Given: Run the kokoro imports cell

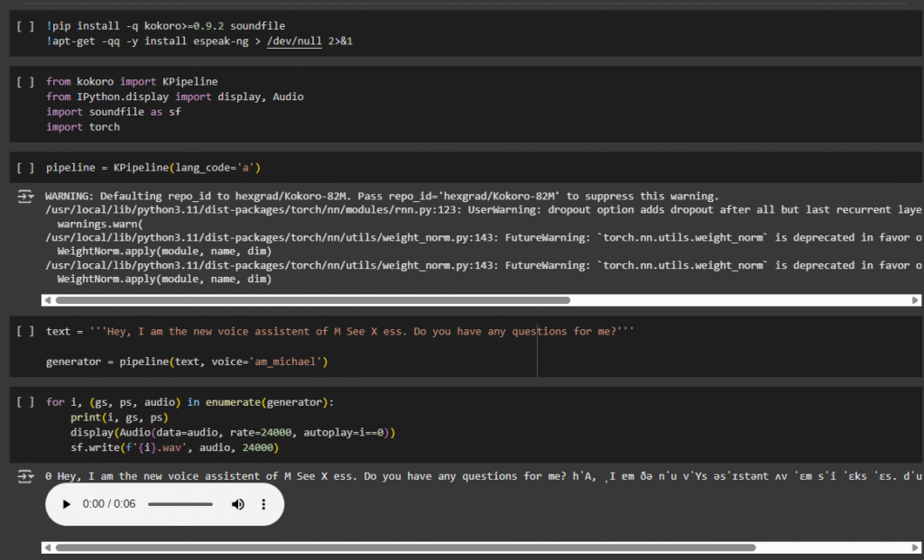Looking at the screenshot, I should (x=25, y=81).
